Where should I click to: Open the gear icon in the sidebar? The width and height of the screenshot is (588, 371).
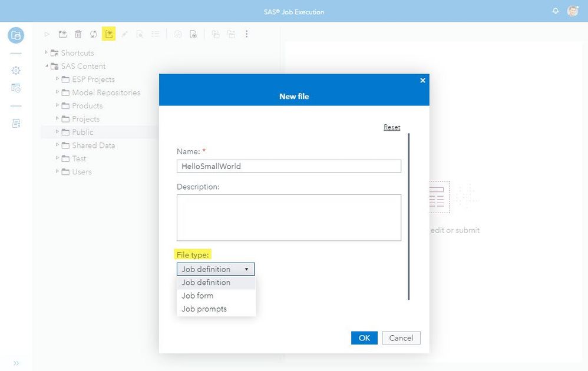[16, 71]
